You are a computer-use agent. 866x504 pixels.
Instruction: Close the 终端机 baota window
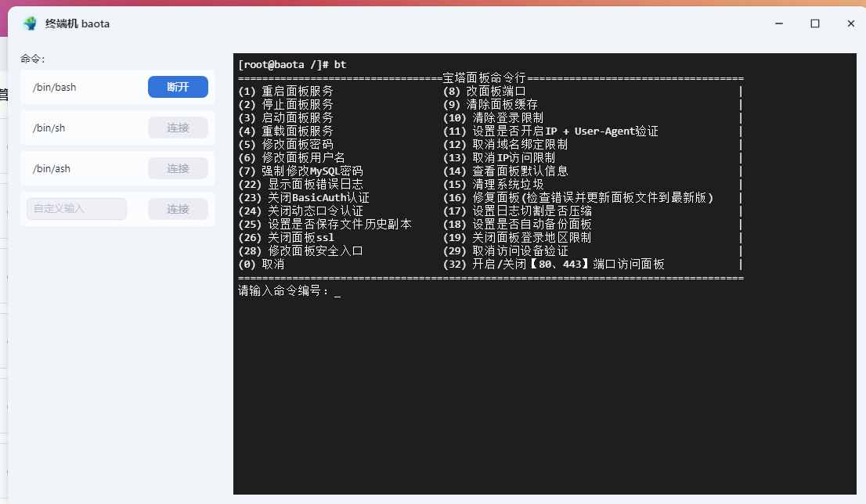coord(850,23)
